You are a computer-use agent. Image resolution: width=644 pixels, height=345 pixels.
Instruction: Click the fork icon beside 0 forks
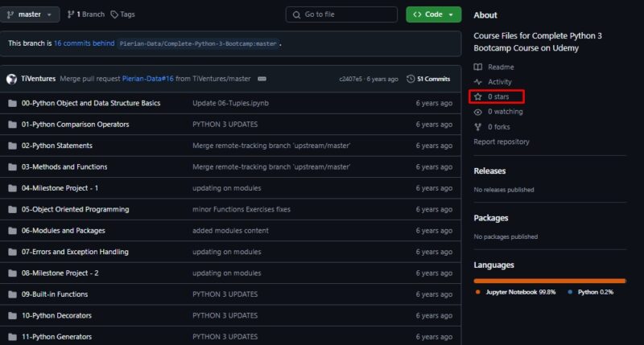pyautogui.click(x=477, y=127)
